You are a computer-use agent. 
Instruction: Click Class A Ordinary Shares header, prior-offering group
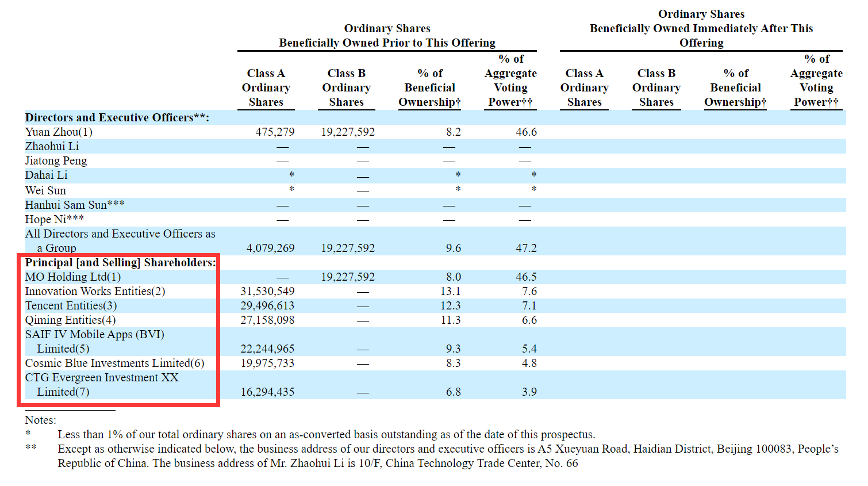click(x=266, y=88)
